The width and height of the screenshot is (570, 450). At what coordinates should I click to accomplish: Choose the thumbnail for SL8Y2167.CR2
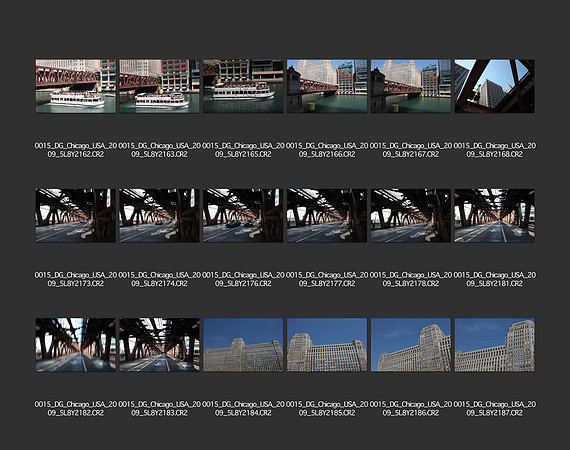click(x=411, y=86)
